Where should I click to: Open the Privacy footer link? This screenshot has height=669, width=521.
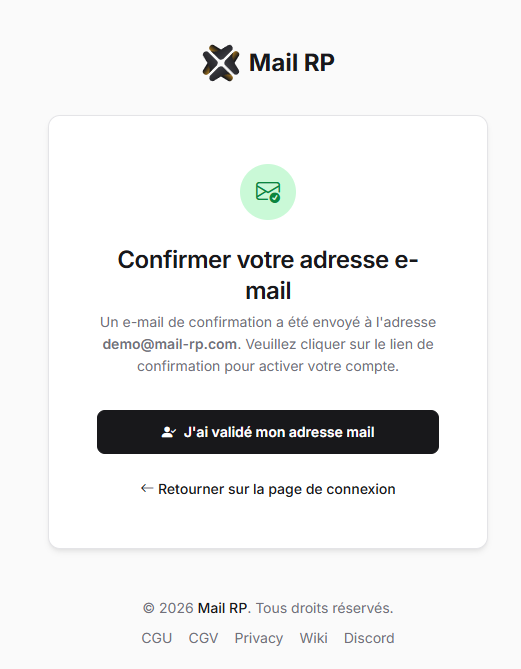(x=259, y=638)
